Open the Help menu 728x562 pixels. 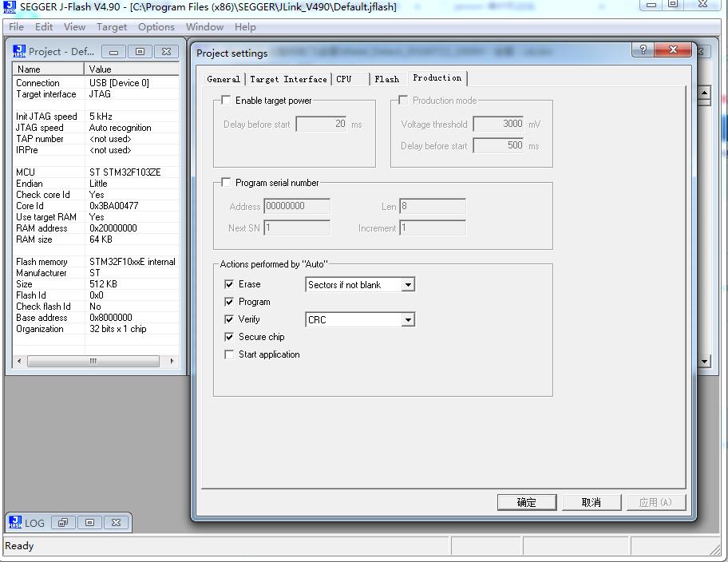(245, 27)
